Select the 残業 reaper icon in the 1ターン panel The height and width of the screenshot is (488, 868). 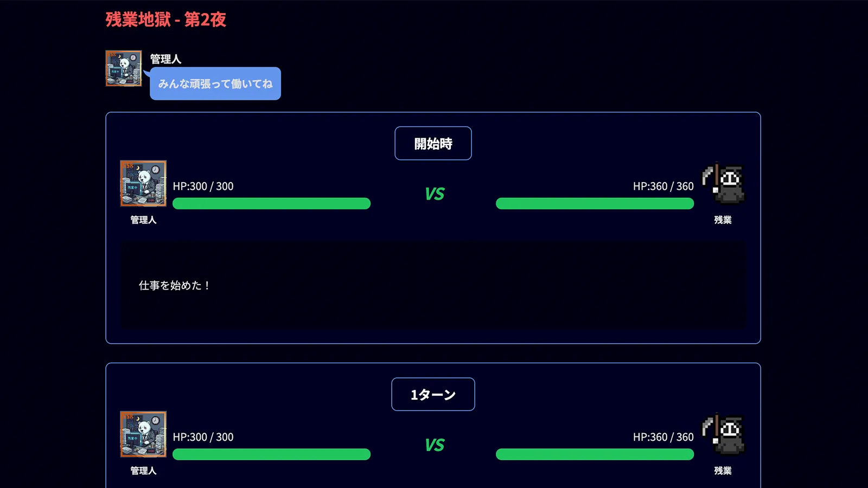tap(723, 434)
